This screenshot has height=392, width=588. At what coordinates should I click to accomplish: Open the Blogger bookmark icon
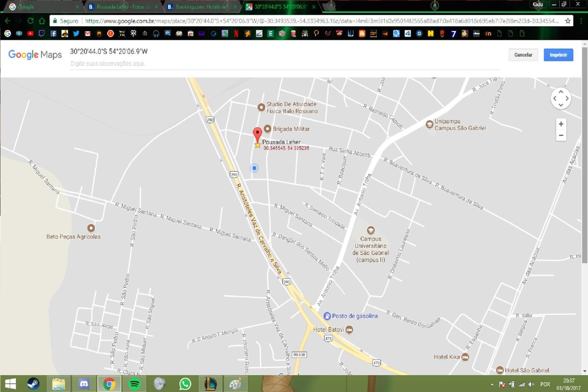[362, 34]
